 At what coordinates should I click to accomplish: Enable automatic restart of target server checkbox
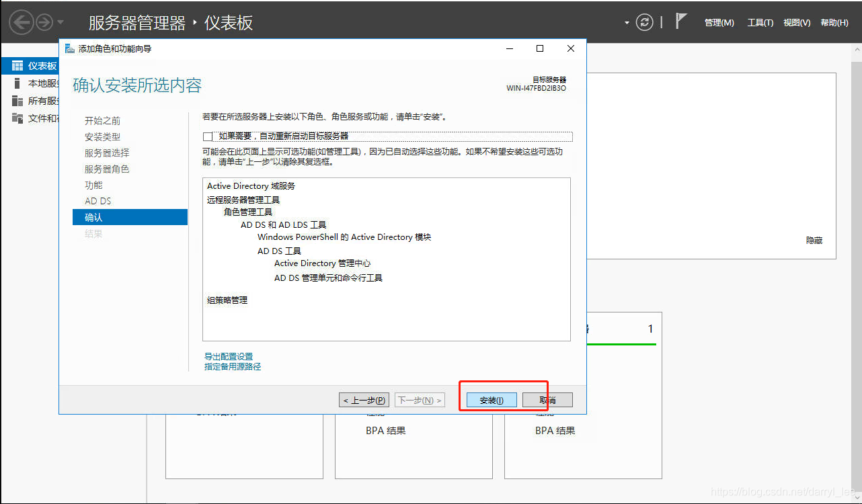tap(208, 136)
